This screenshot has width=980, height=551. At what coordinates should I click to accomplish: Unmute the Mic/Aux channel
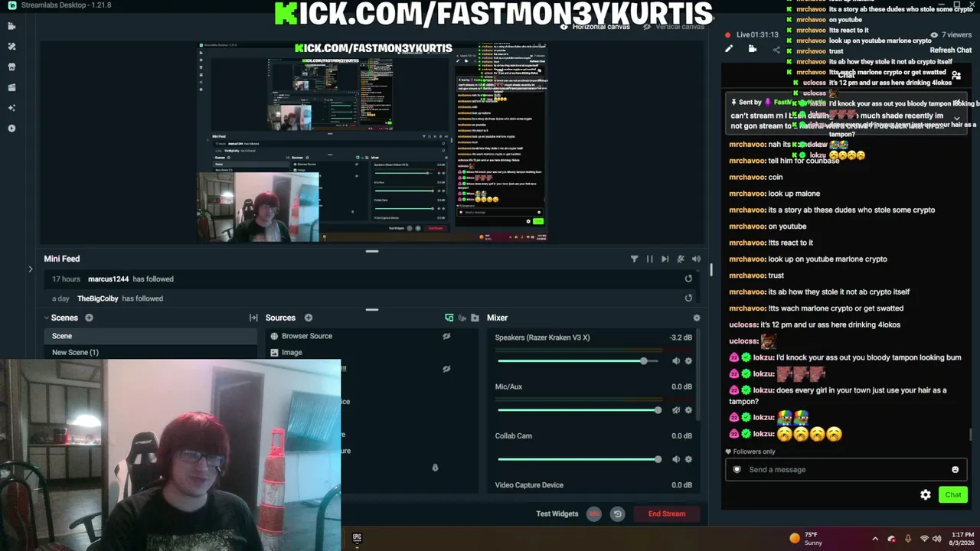point(676,410)
